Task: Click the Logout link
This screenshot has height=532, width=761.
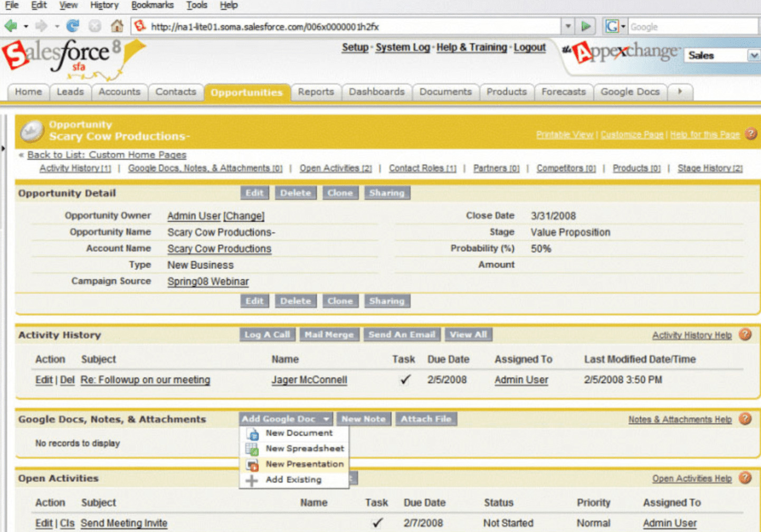Action: pyautogui.click(x=530, y=47)
